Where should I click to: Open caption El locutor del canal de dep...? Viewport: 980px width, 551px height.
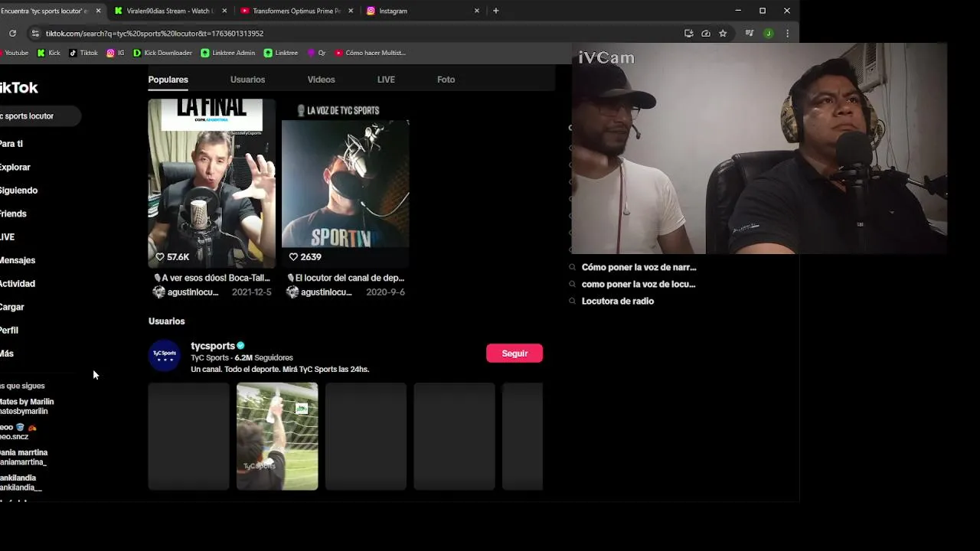click(346, 278)
